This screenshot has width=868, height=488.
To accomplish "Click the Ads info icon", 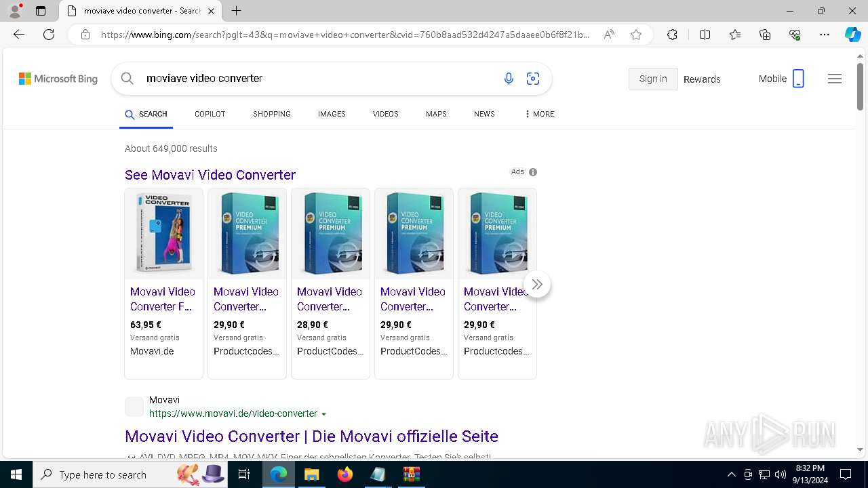I will [533, 172].
